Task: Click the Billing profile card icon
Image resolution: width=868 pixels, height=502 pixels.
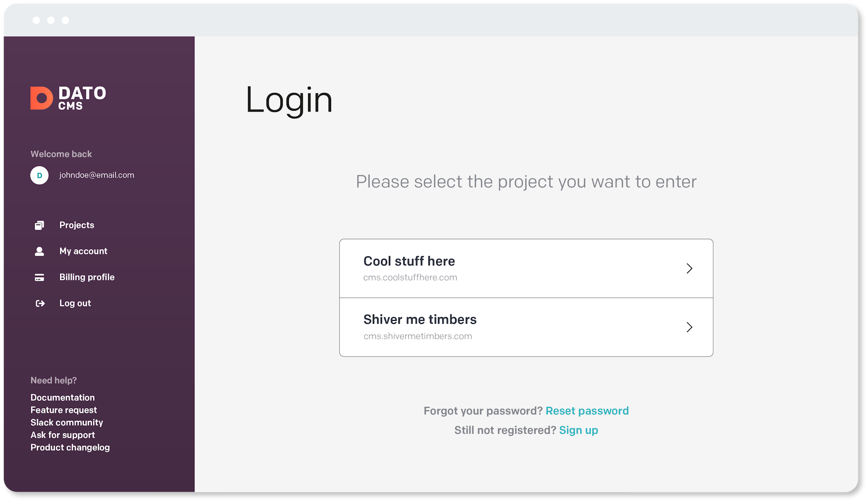Action: tap(39, 277)
